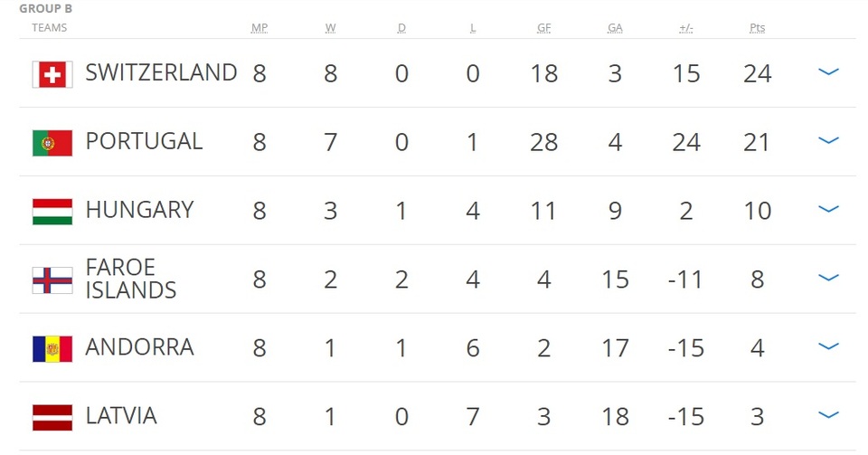
Task: Expand the Switzerland row chevron
Action: click(x=828, y=72)
